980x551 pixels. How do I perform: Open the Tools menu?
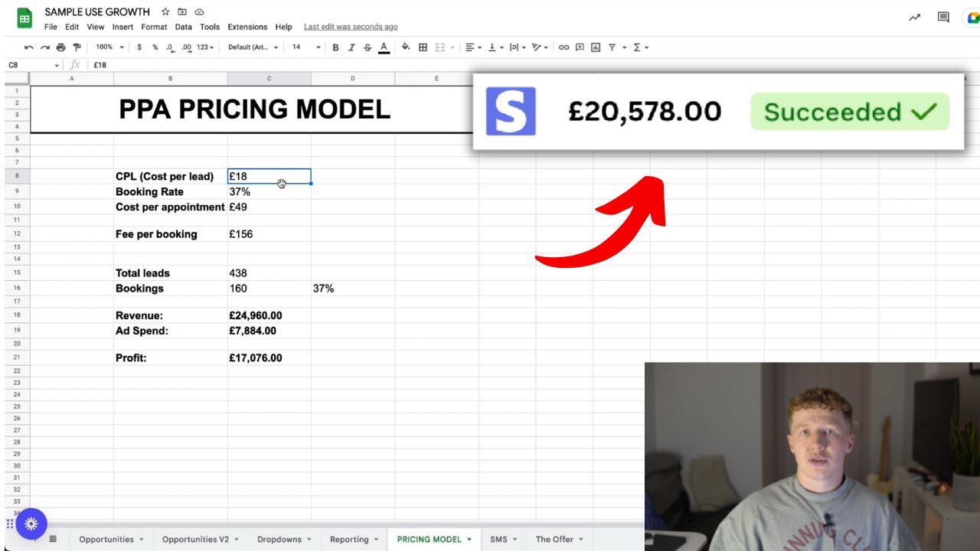[210, 27]
